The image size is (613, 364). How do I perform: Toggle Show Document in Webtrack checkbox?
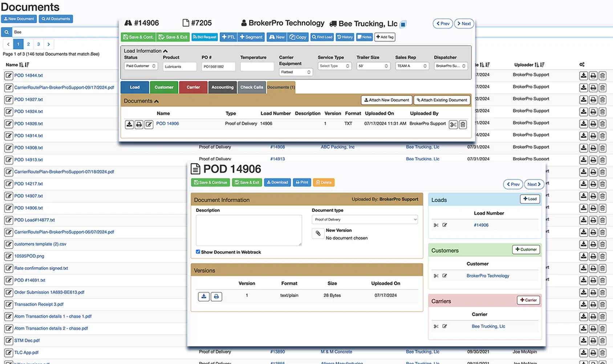[198, 251]
